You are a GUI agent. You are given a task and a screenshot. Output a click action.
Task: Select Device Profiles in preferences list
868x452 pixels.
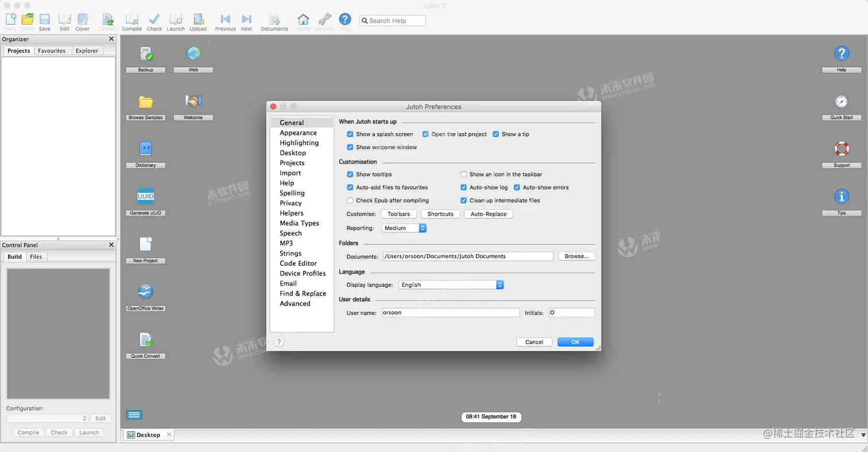pyautogui.click(x=303, y=274)
